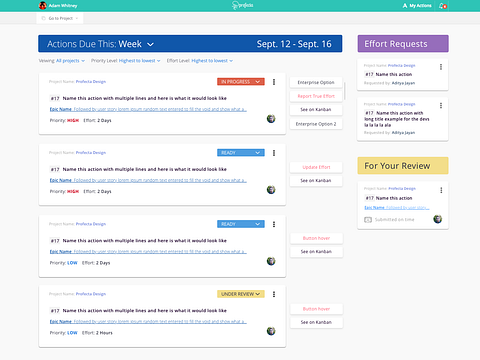
Task: Open the Go to Project dropdown
Action: pos(60,18)
